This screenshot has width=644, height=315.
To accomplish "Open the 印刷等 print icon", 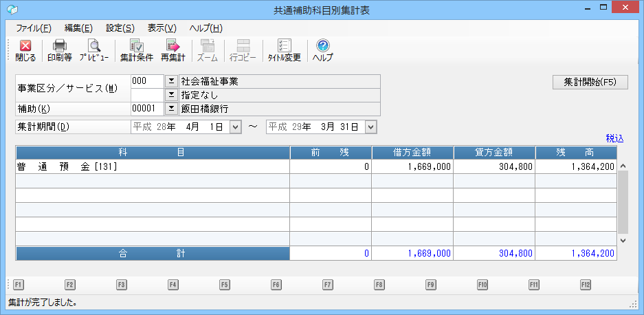I will point(60,51).
